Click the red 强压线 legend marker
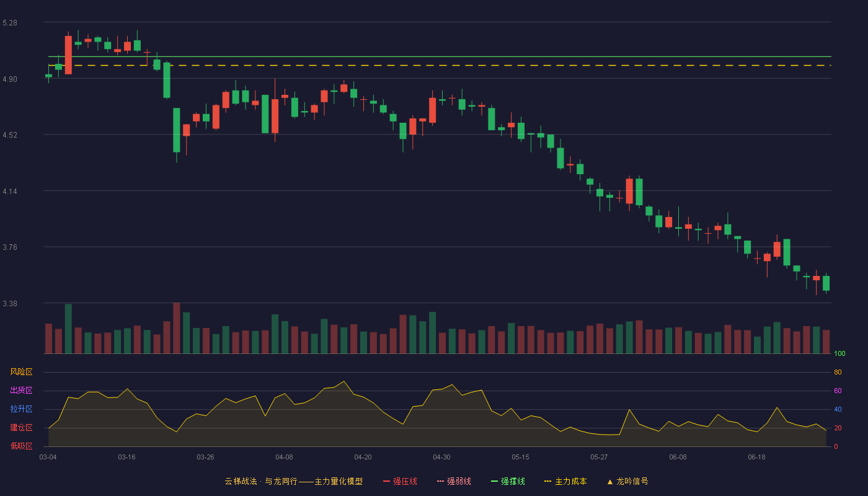 point(387,481)
